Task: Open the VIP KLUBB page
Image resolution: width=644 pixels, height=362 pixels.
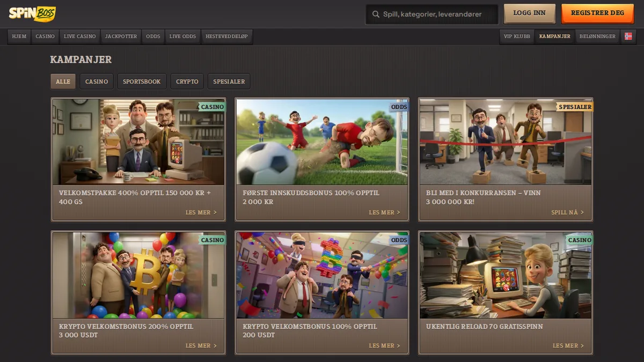Action: click(x=517, y=36)
